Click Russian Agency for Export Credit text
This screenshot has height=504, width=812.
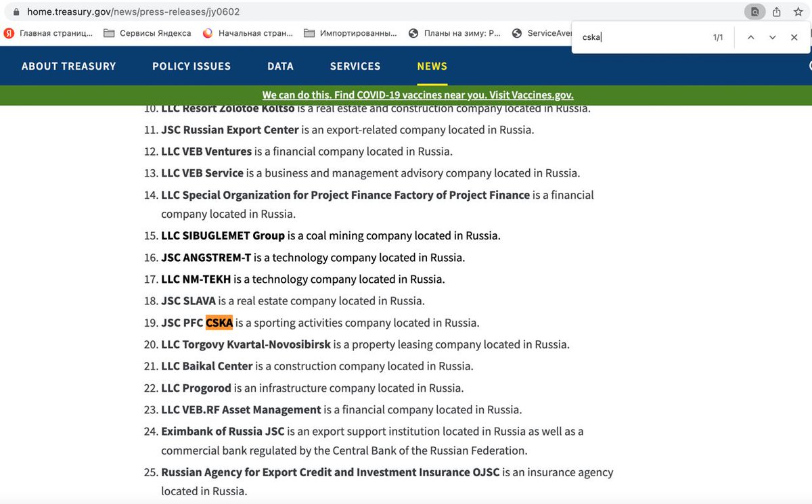point(330,472)
